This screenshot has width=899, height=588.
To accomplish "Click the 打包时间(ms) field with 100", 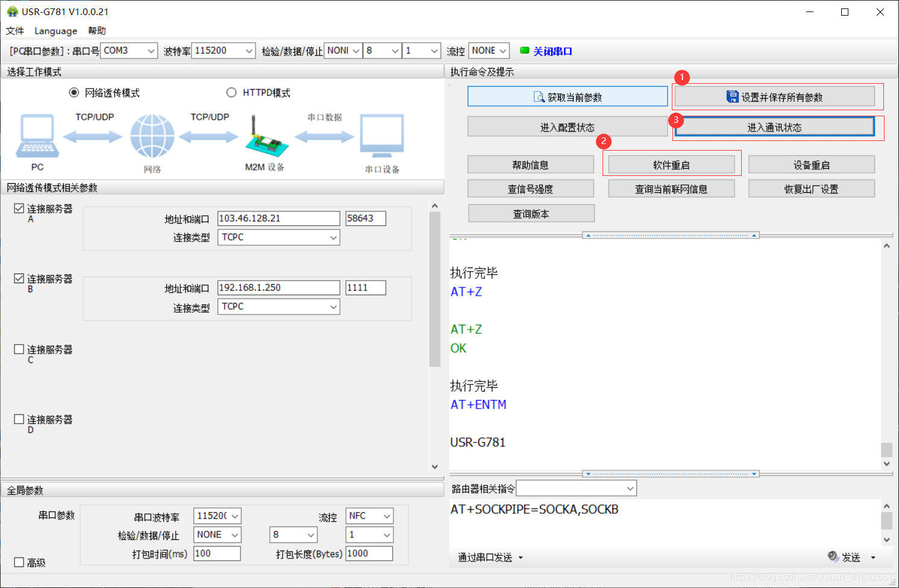I will (x=217, y=553).
